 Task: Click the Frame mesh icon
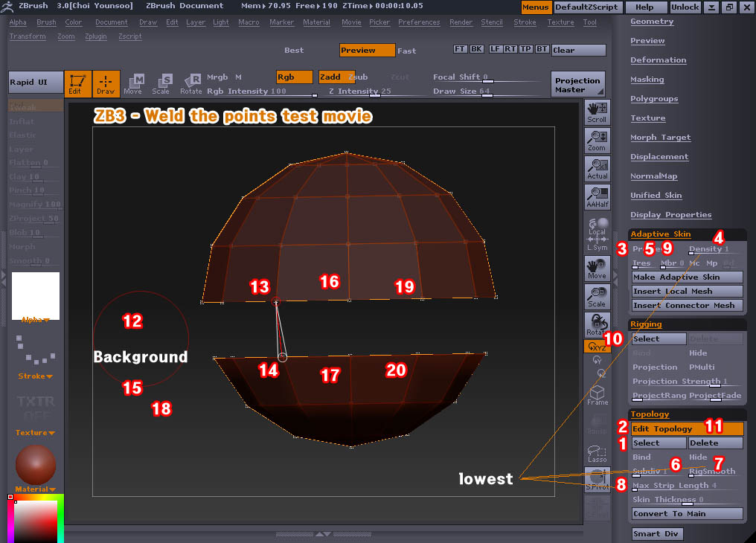[597, 396]
